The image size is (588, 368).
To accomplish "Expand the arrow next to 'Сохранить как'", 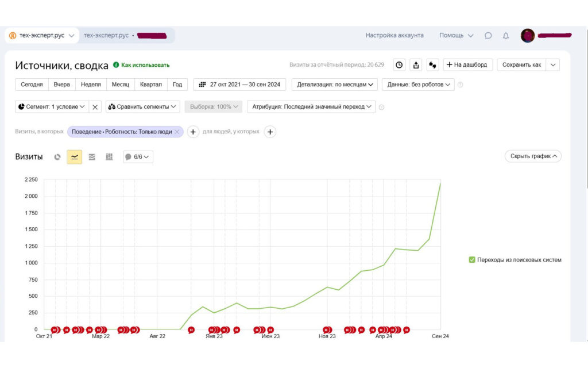I will 553,64.
